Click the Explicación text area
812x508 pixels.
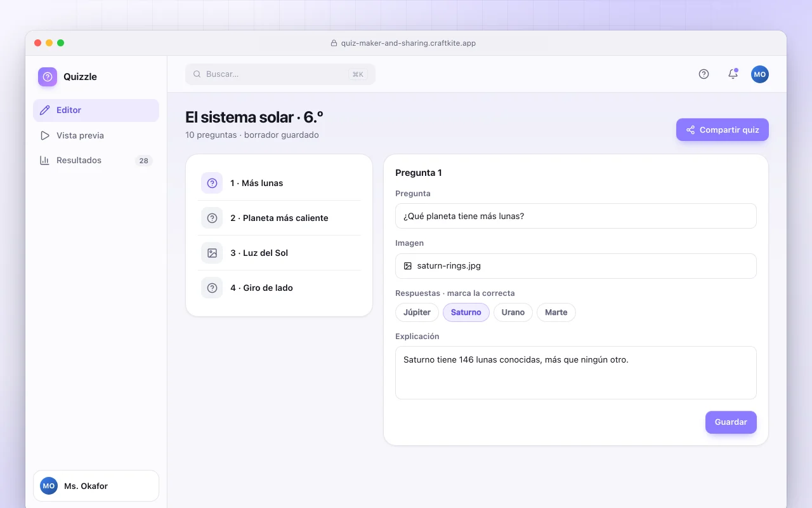pos(576,373)
